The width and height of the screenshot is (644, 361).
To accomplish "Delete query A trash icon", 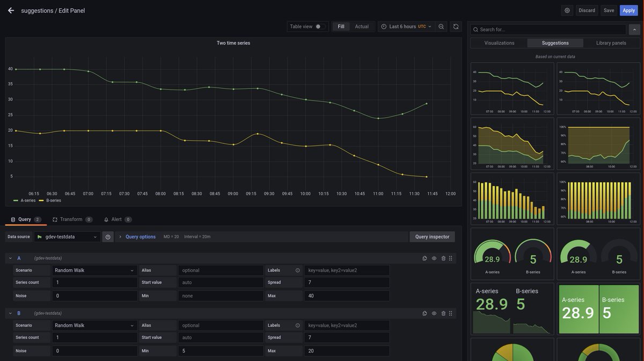I will [x=443, y=258].
